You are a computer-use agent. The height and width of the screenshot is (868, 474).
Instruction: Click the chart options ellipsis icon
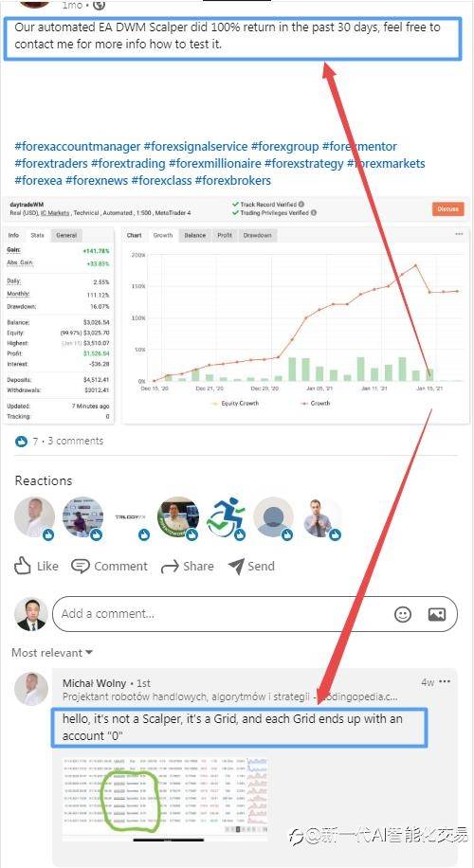click(459, 234)
